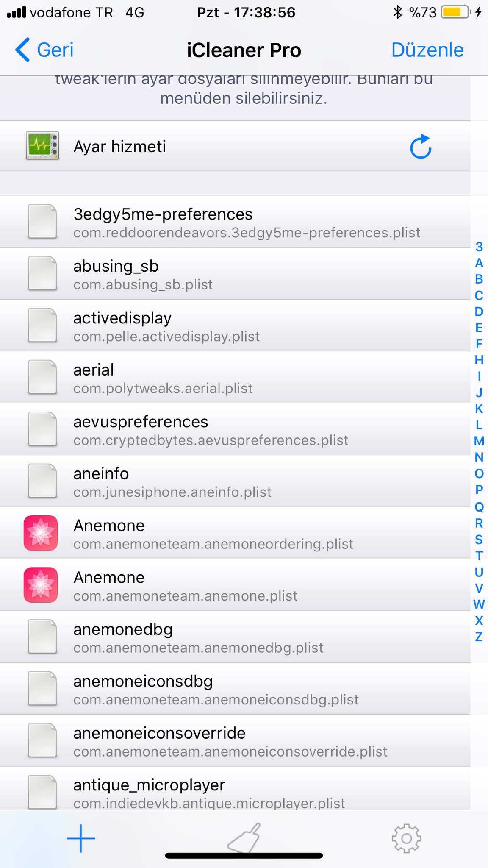Tap the pink Anemone icon for anemoneordering.plist

pos(41,533)
